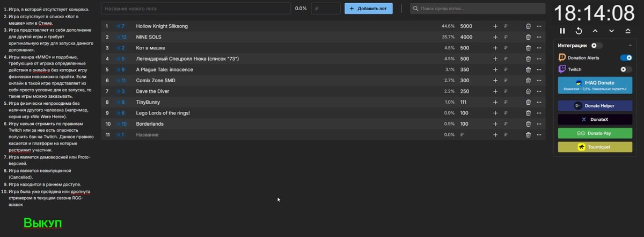Open more options for Hollow Knight Silksong
644x237 pixels.
click(x=539, y=26)
